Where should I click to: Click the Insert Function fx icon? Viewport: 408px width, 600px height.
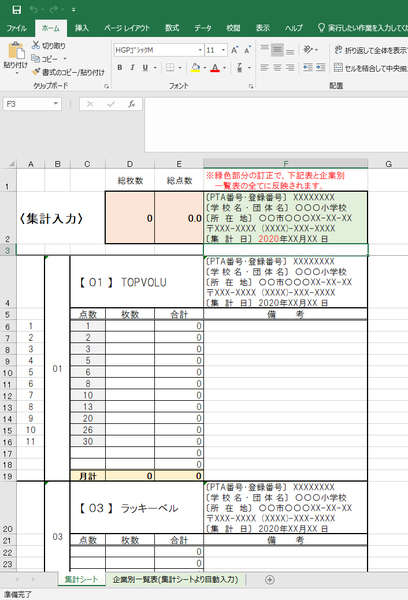coord(131,104)
